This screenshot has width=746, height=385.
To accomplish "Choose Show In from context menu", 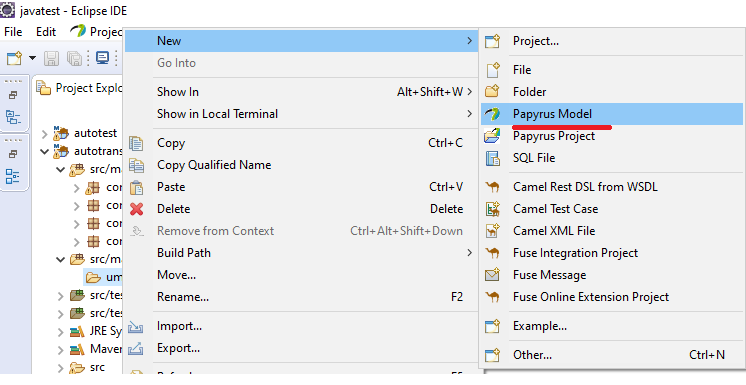I will (x=301, y=92).
